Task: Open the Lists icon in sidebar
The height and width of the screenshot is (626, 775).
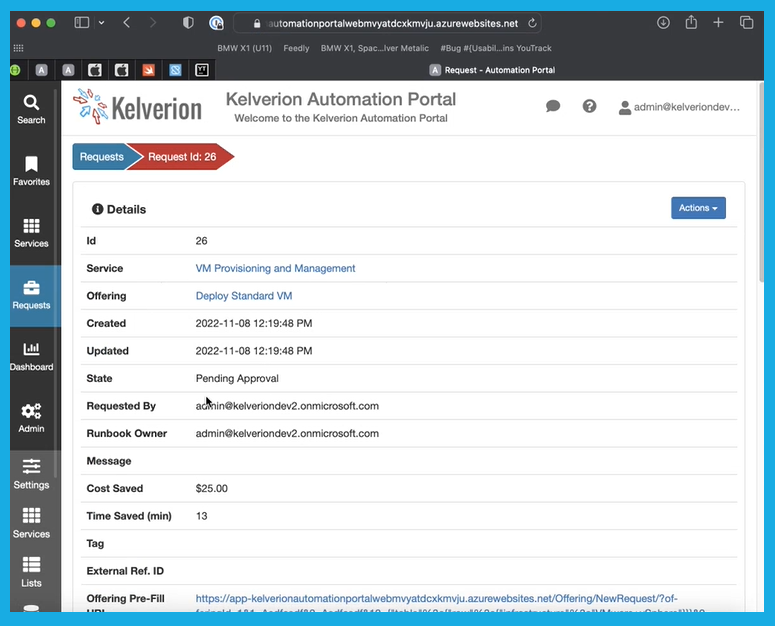Action: [x=31, y=572]
